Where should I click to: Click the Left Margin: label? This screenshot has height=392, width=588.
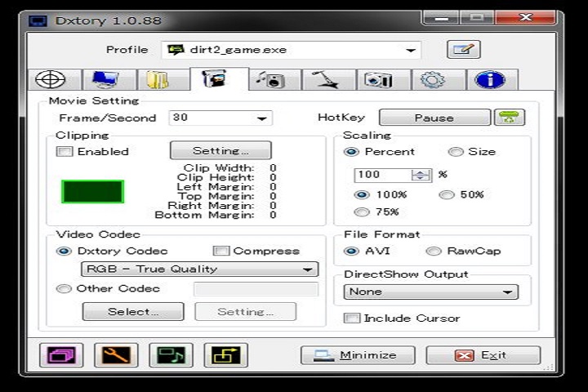(216, 186)
